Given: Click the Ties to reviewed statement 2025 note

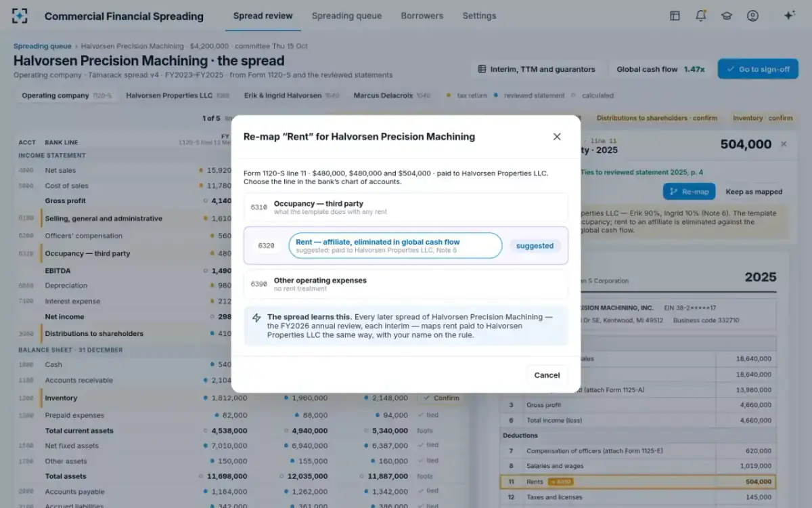Looking at the screenshot, I should [643, 172].
